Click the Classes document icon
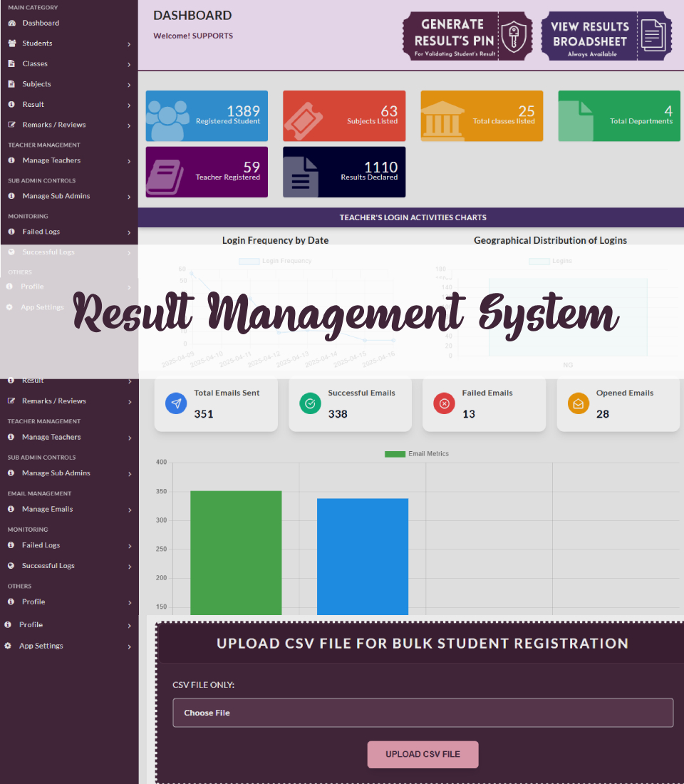The width and height of the screenshot is (684, 784). pos(11,63)
